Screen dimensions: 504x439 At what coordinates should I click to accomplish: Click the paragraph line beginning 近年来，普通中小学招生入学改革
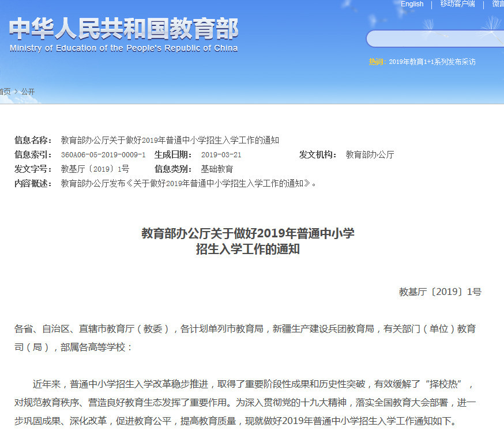click(253, 384)
